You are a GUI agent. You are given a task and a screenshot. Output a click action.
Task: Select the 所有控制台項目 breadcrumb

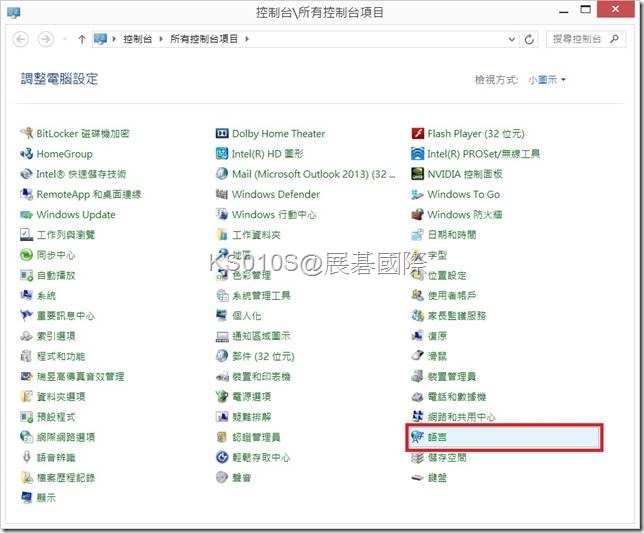tap(204, 39)
